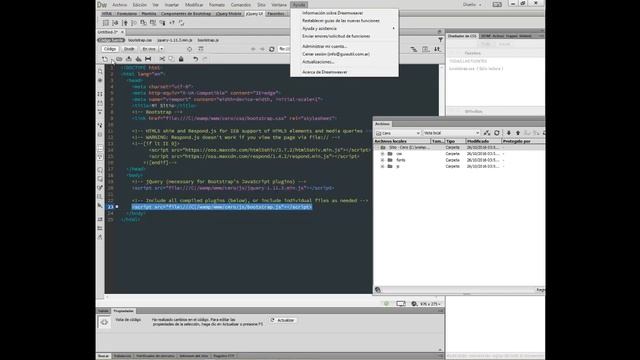
Task: Open the Ventana menu
Action: (279, 5)
